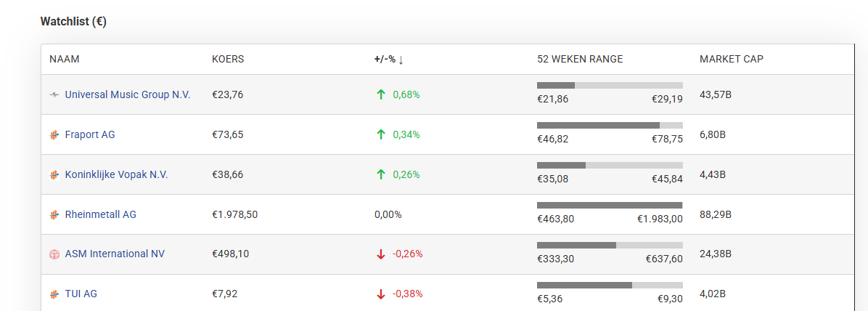This screenshot has height=311, width=868.
Task: Sort by MARKET CAP header
Action: pos(731,60)
